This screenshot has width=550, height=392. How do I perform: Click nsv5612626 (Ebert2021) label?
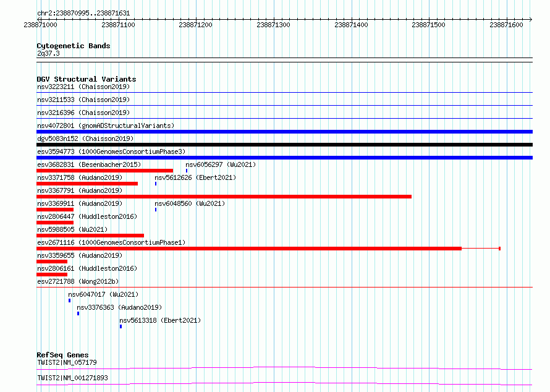point(195,177)
